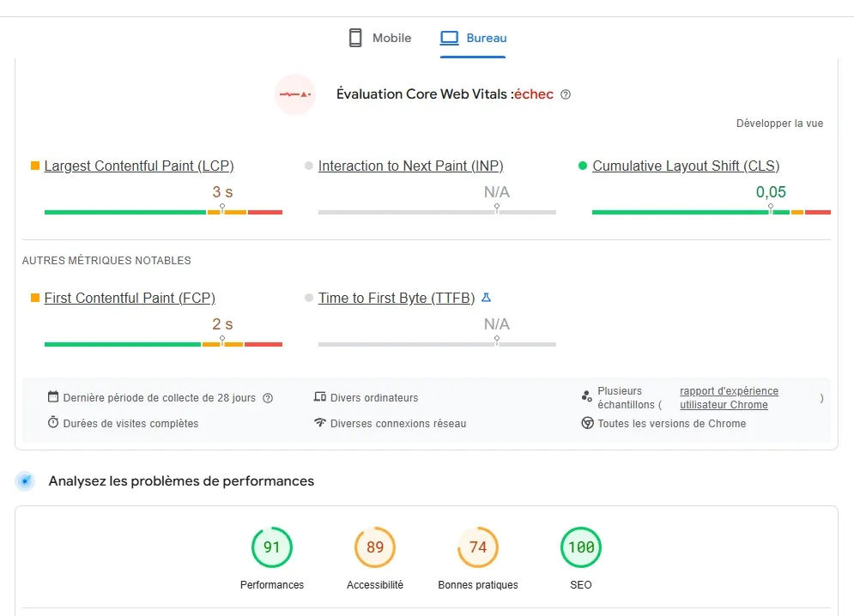The width and height of the screenshot is (854, 616).
Task: Click the help icon next to échec
Action: pos(566,94)
